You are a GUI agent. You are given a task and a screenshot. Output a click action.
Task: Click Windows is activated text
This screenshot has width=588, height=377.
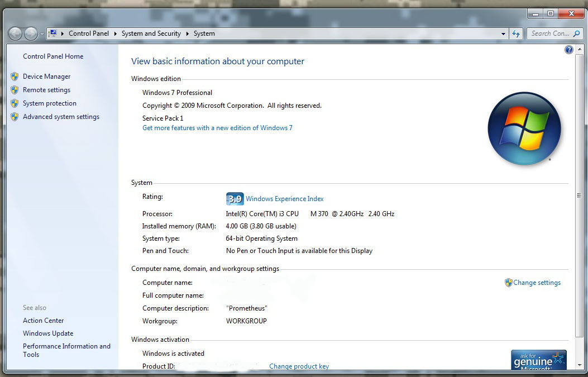[x=173, y=354]
